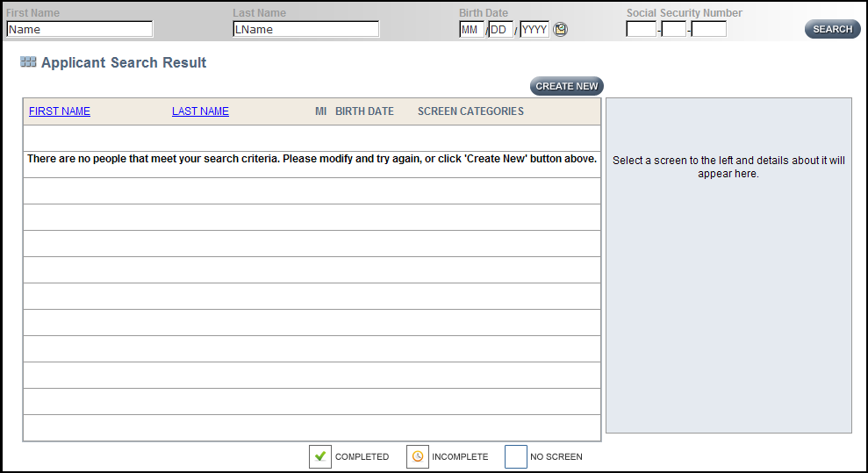The image size is (868, 473).
Task: Click the first Social Security Number box
Action: click(x=641, y=29)
